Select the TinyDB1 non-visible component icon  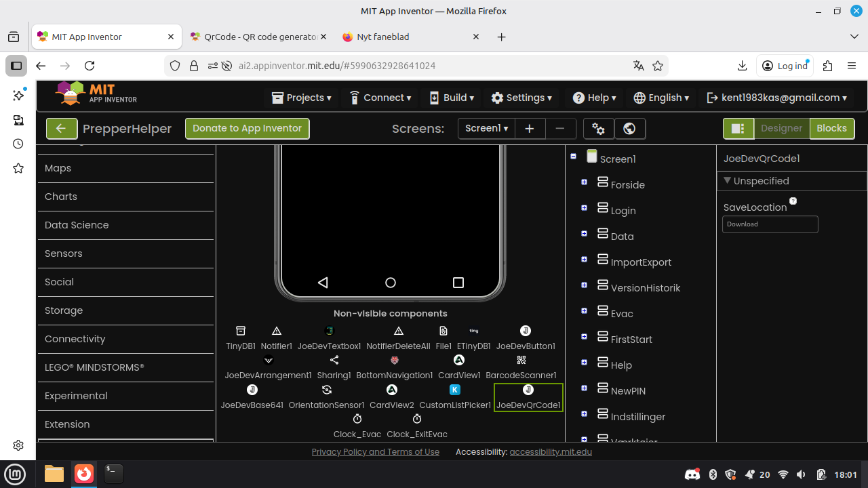(x=240, y=331)
